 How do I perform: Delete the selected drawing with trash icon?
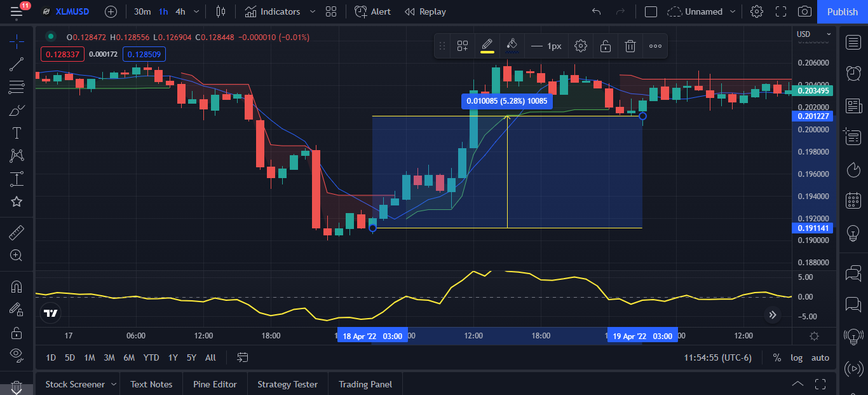(630, 46)
